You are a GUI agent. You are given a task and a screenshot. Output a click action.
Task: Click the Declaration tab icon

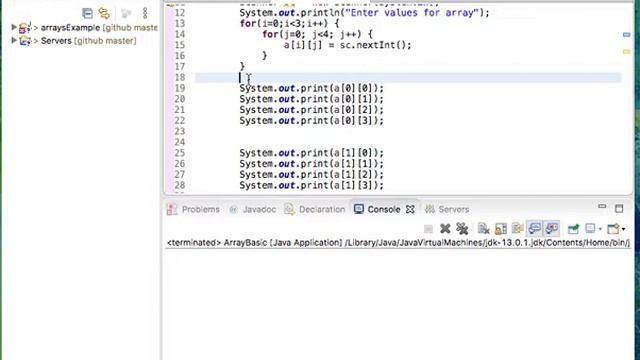point(289,209)
